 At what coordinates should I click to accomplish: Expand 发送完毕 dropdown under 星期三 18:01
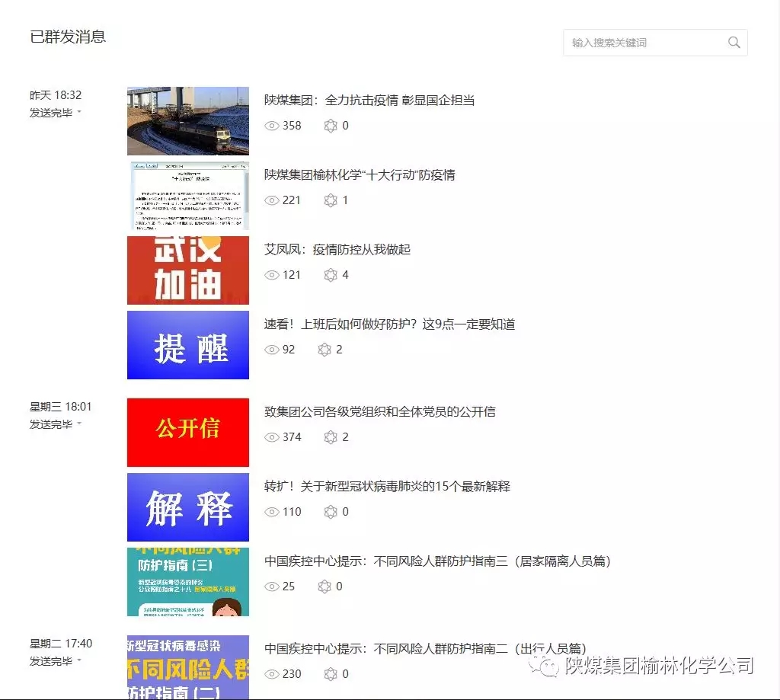[x=79, y=424]
